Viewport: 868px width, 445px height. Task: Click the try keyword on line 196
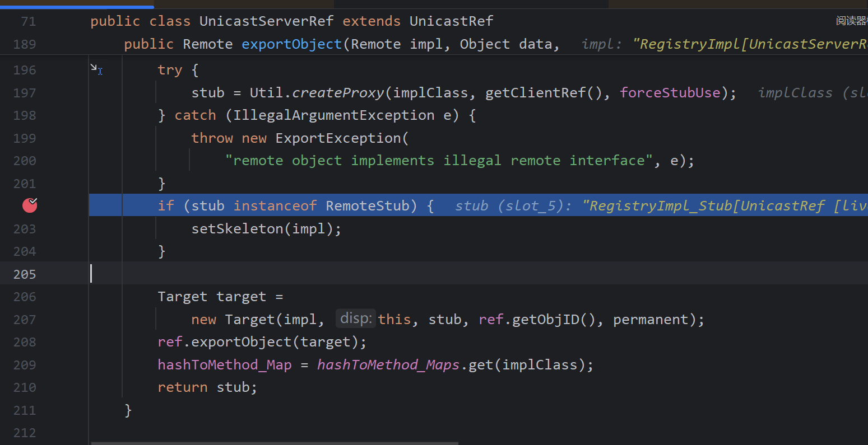coord(170,70)
